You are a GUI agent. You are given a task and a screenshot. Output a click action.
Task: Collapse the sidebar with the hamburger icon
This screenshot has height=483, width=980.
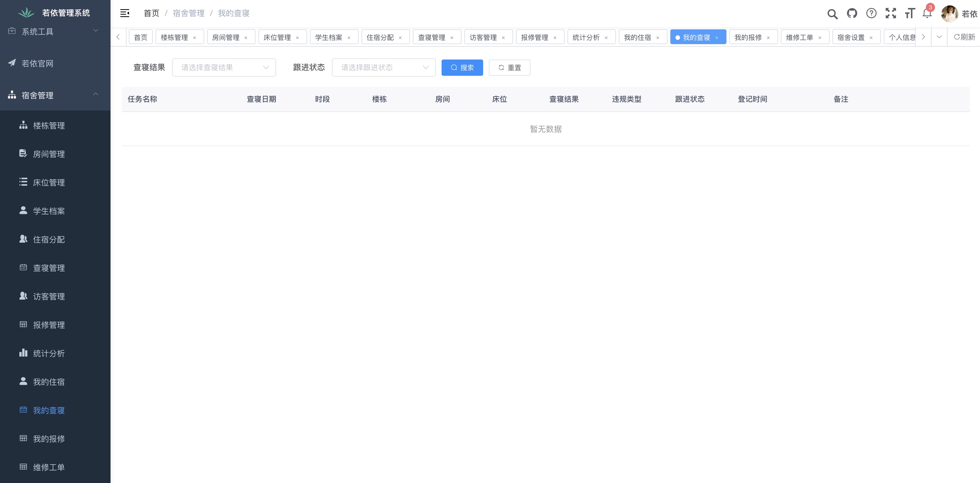click(125, 13)
